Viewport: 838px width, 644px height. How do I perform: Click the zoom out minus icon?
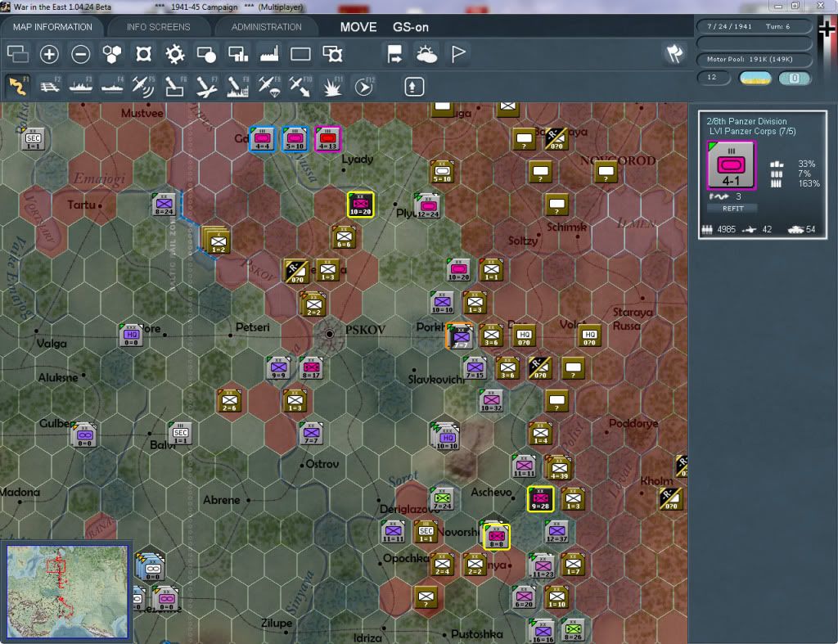(x=81, y=54)
